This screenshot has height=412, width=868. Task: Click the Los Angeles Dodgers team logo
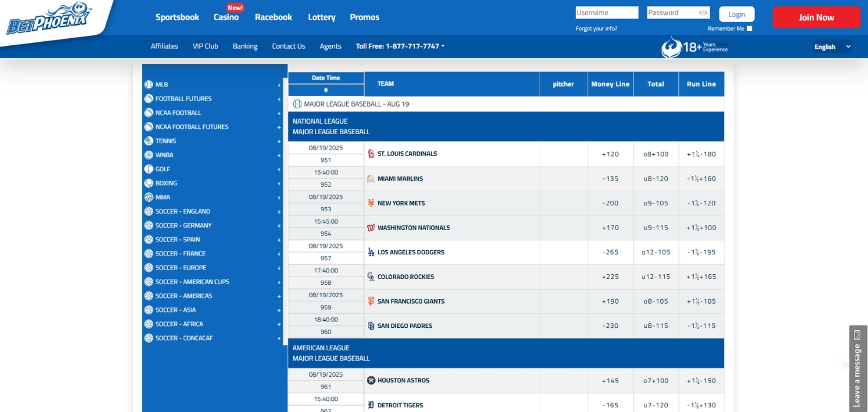click(x=371, y=252)
